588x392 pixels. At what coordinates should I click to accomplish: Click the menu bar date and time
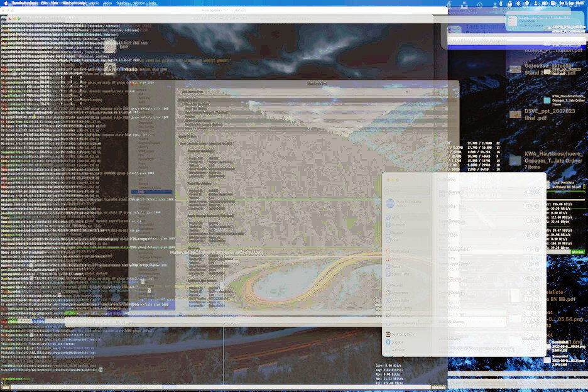[x=570, y=3]
